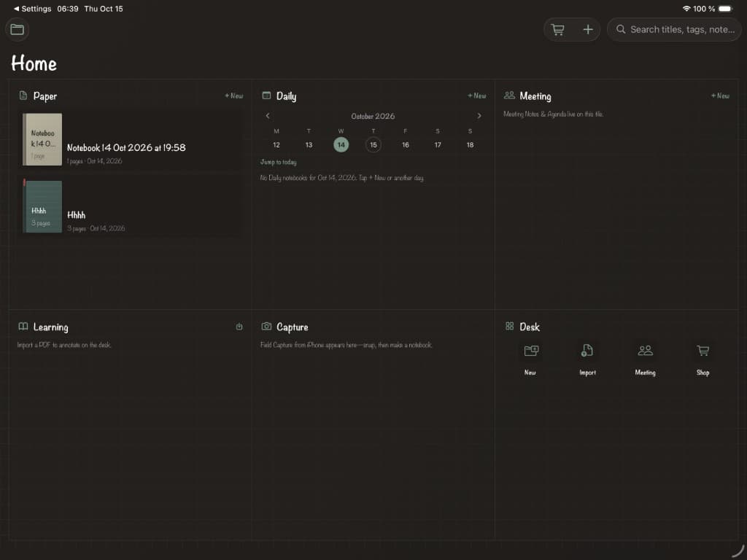747x560 pixels.
Task: Open the shop cart in top toolbar
Action: click(557, 29)
